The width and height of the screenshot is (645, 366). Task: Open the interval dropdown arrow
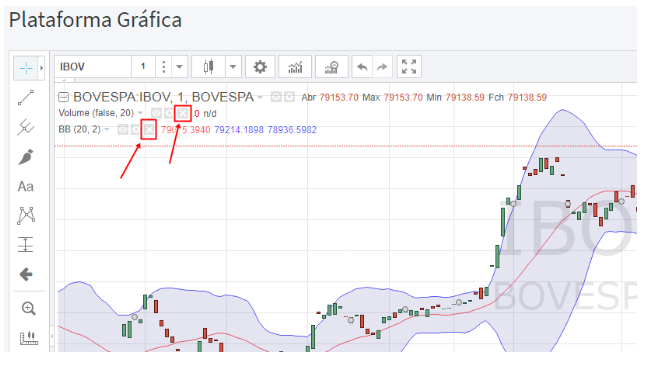[x=179, y=67]
